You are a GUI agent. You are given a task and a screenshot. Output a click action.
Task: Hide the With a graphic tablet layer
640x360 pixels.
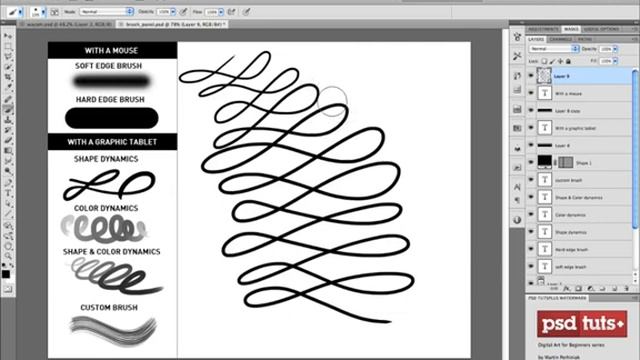(531, 128)
